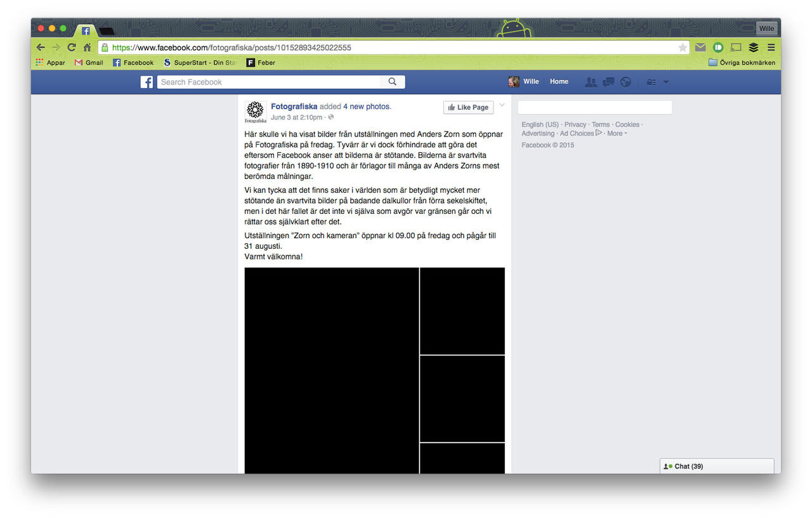
Task: Select the Facebook browser tab
Action: (86, 30)
